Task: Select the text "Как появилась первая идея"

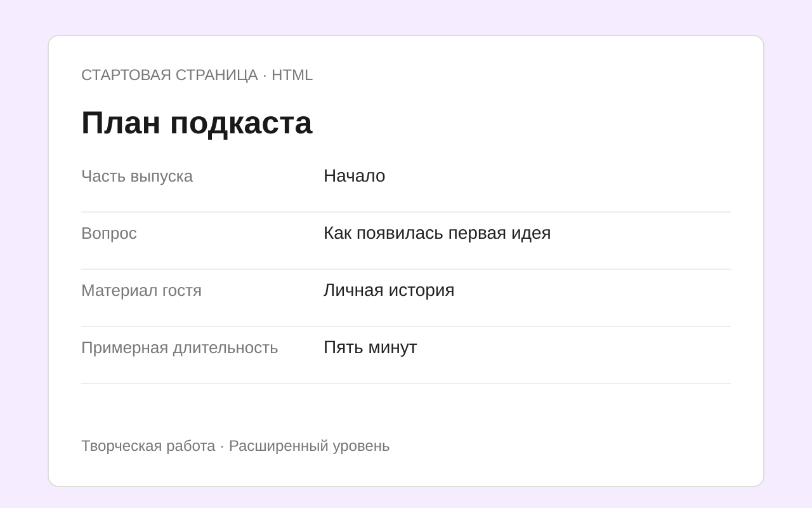Action: pyautogui.click(x=437, y=233)
